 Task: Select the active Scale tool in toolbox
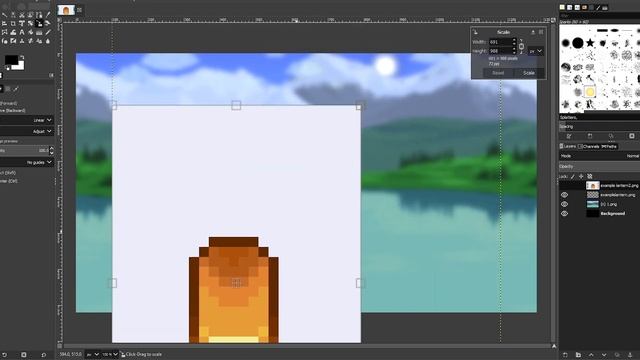click(x=39, y=23)
